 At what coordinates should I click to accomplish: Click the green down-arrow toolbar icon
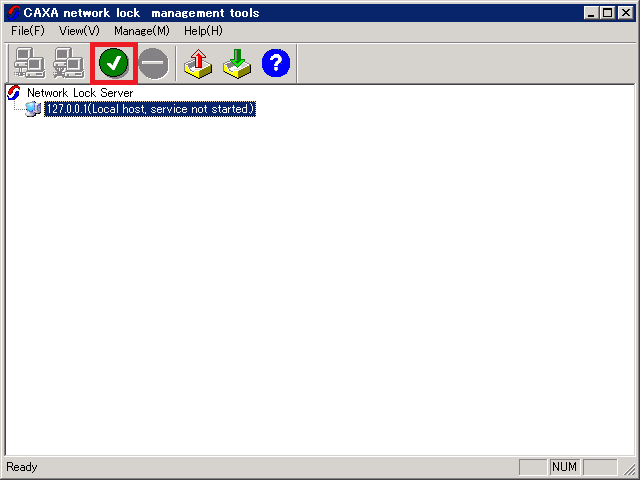[x=237, y=64]
